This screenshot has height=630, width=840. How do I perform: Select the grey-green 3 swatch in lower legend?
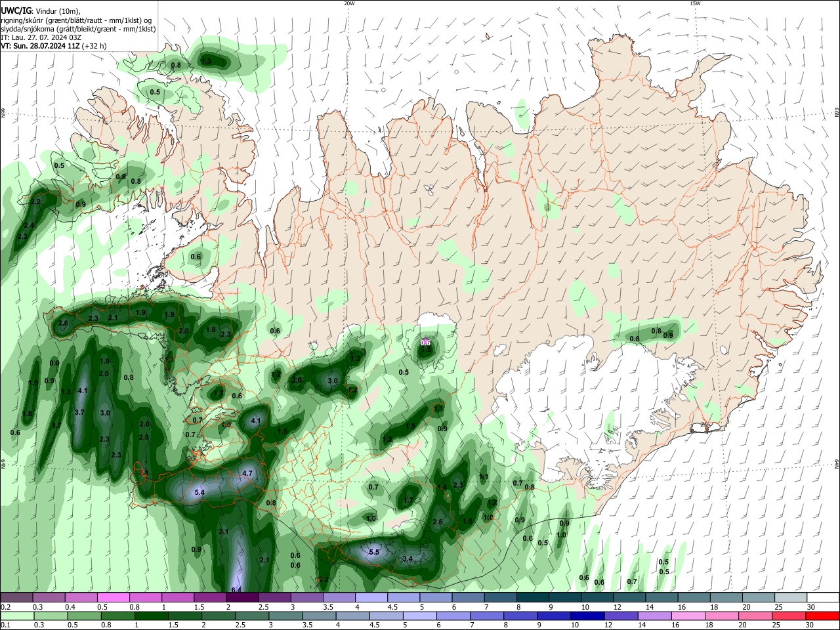click(286, 616)
